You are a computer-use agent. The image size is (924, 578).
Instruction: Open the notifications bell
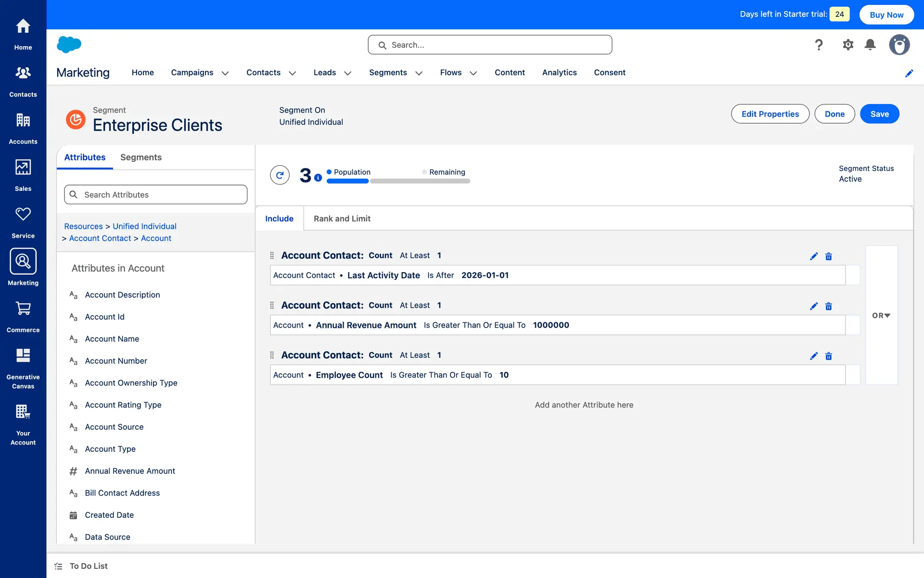(x=870, y=45)
